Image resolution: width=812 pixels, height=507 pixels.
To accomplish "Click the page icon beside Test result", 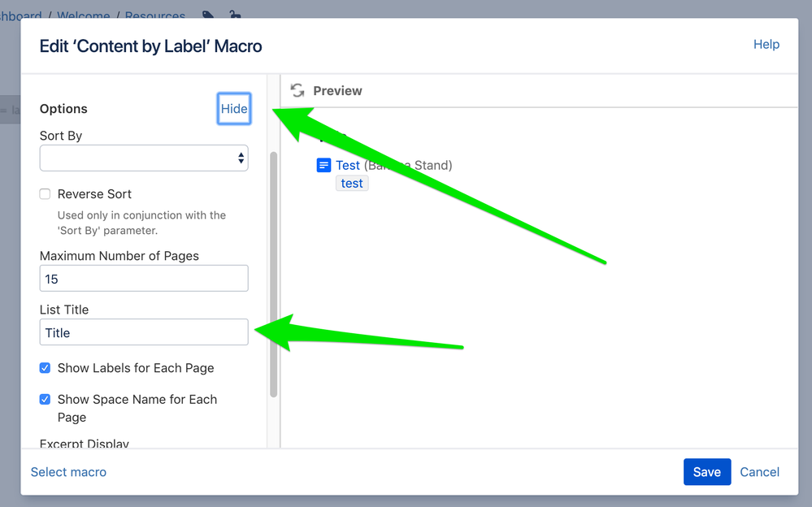I will [323, 165].
